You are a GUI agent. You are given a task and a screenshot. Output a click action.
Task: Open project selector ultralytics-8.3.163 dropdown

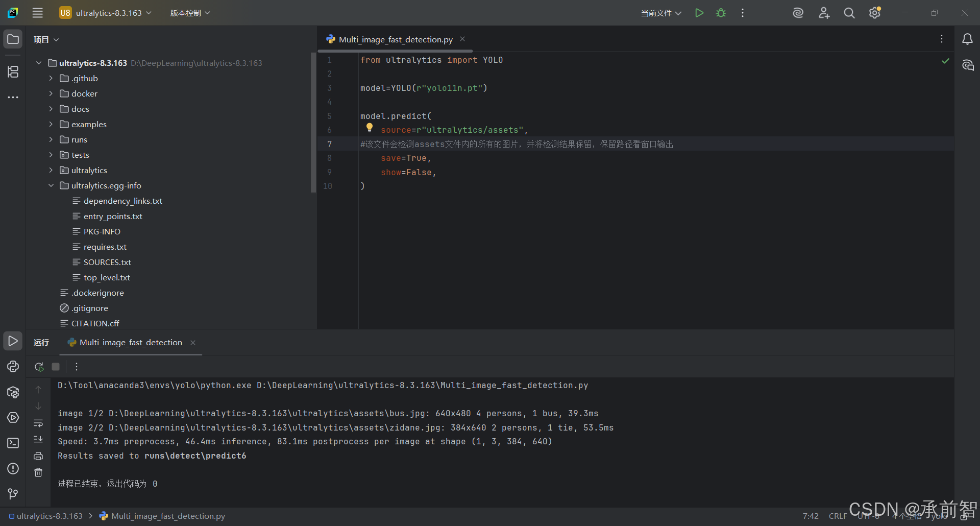[106, 13]
